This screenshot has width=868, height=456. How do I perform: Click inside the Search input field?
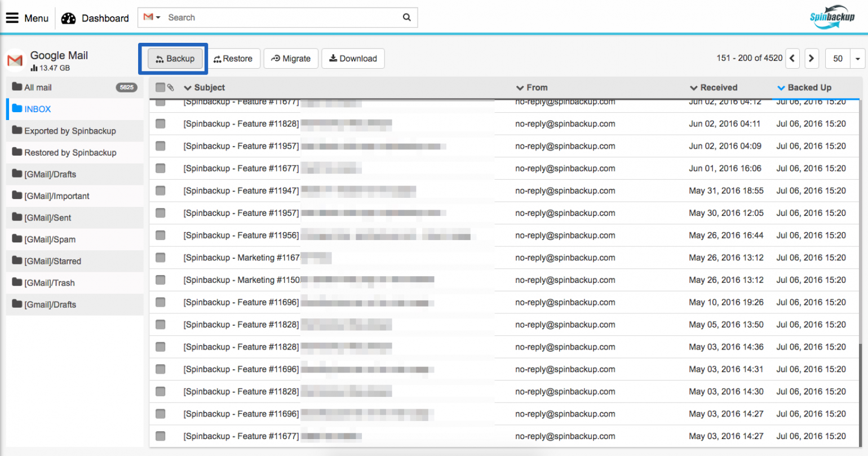[254, 17]
